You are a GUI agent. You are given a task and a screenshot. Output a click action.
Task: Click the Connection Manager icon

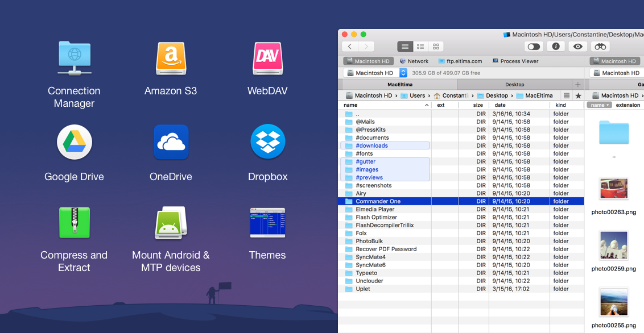[x=75, y=58]
